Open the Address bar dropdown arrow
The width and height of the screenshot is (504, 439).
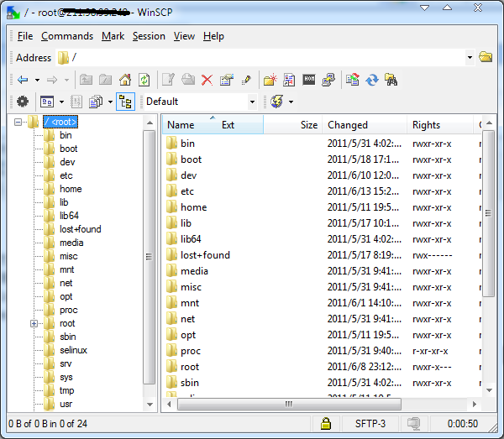tap(470, 58)
